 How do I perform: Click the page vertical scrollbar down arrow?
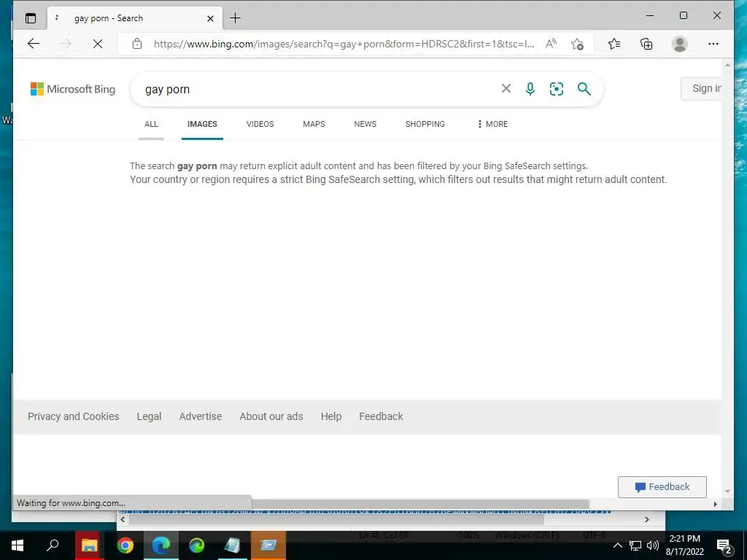[727, 491]
